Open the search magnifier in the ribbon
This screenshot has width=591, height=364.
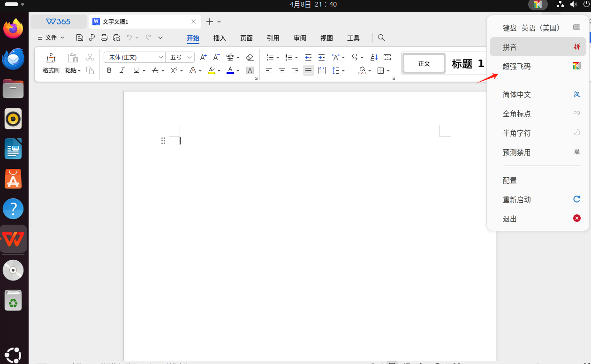[381, 38]
